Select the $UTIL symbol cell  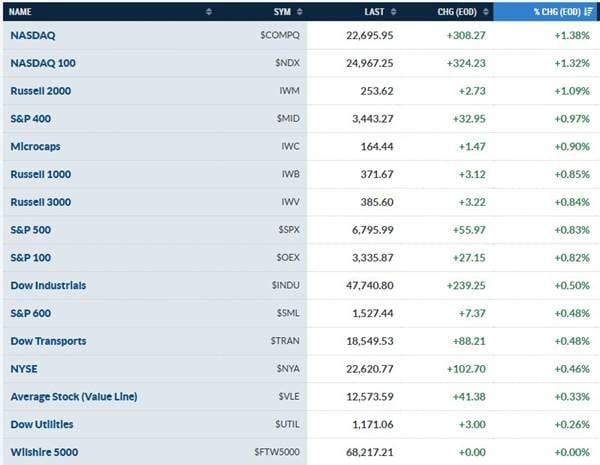287,424
